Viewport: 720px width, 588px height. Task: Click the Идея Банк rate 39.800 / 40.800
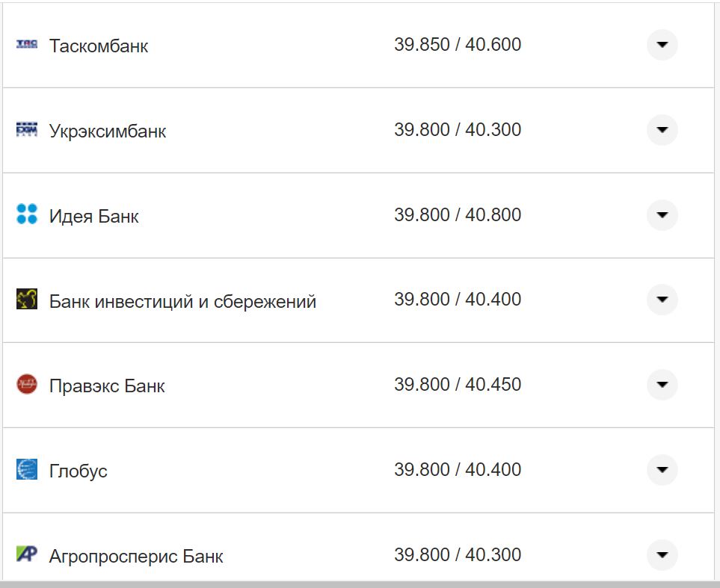458,215
